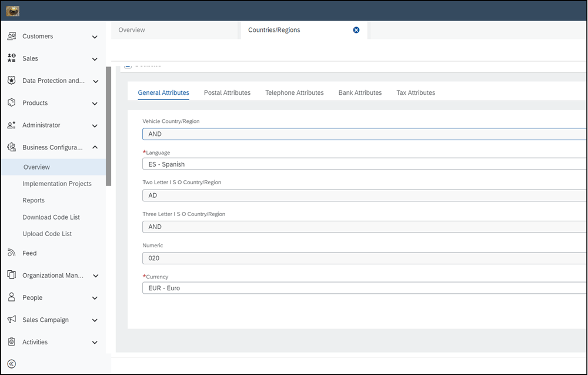Click the Sales Campaign megaphone icon
Screen dimensions: 588x375
click(x=11, y=320)
